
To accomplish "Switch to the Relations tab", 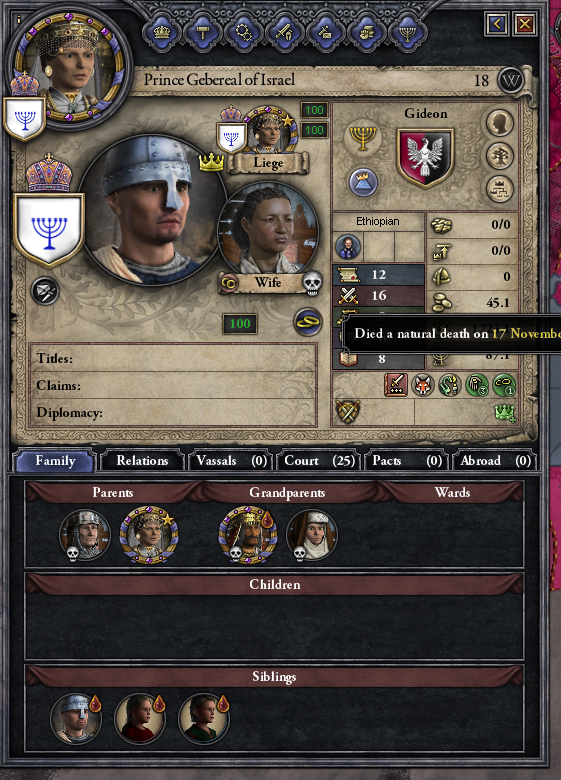I will click(x=142, y=461).
